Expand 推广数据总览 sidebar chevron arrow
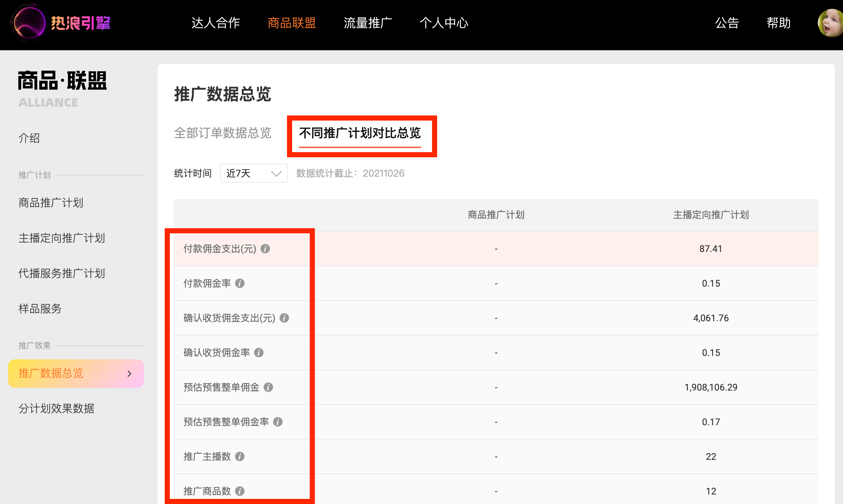This screenshot has width=843, height=504. (x=129, y=374)
